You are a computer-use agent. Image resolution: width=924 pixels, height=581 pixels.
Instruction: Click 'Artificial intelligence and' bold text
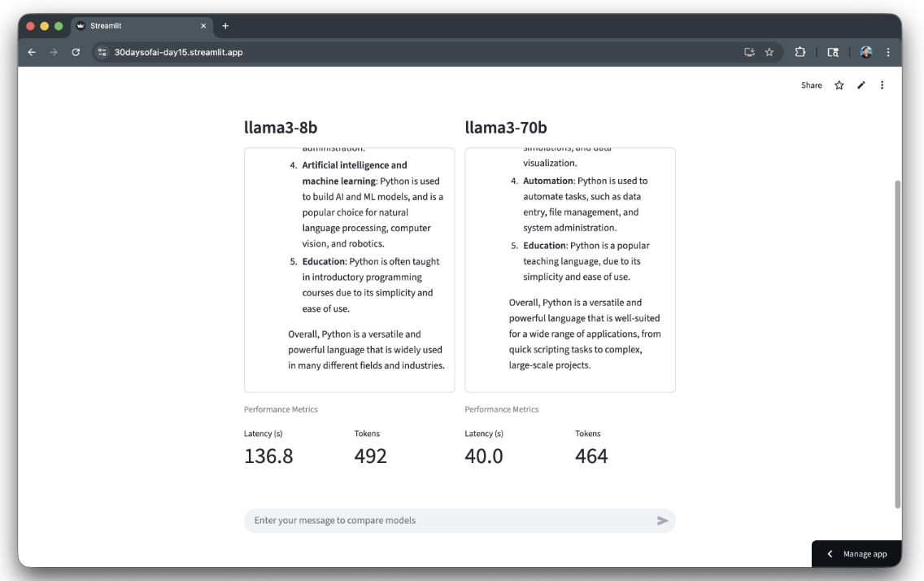pos(354,165)
